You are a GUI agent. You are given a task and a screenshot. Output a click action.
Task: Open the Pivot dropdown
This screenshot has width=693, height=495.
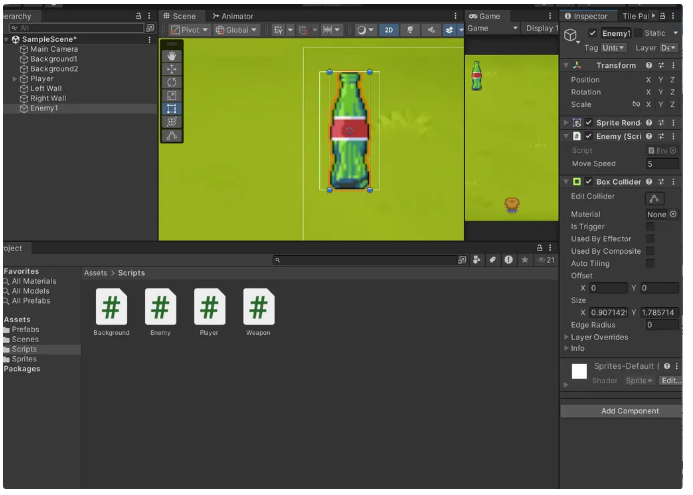click(x=191, y=30)
